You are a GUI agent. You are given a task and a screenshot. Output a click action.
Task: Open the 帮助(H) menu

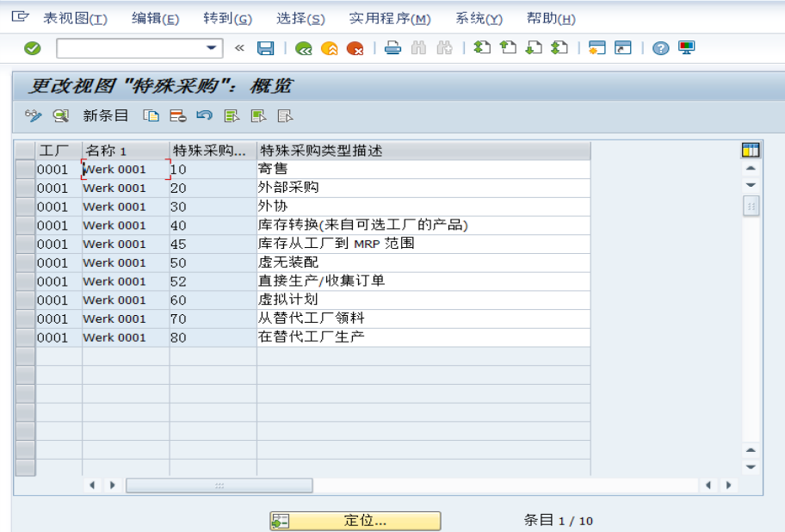pos(551,19)
